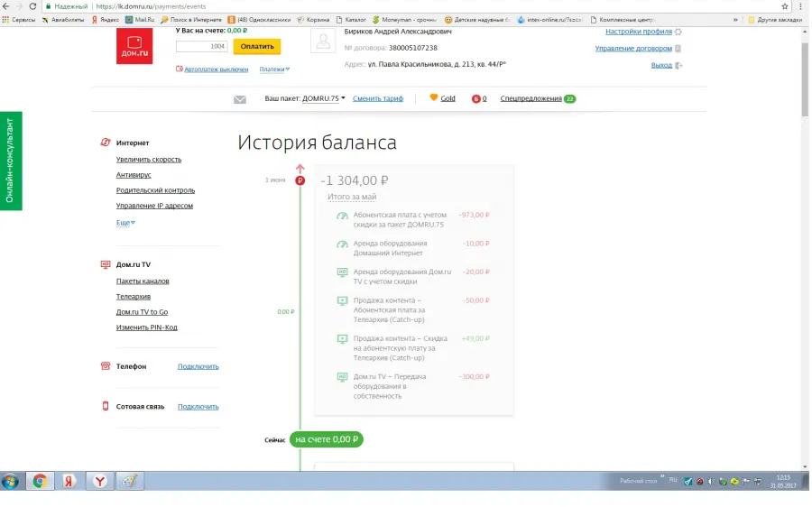The height and width of the screenshot is (507, 812).
Task: Click the browser address bar URL
Action: (x=151, y=6)
